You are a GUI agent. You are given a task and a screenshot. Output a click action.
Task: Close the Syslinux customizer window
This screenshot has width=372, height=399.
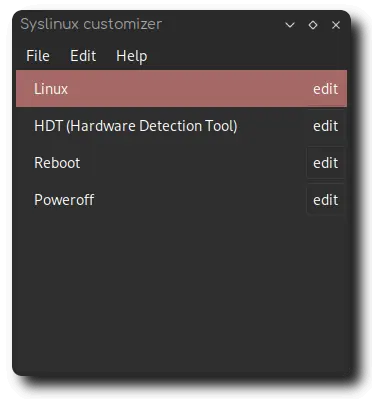pos(336,25)
